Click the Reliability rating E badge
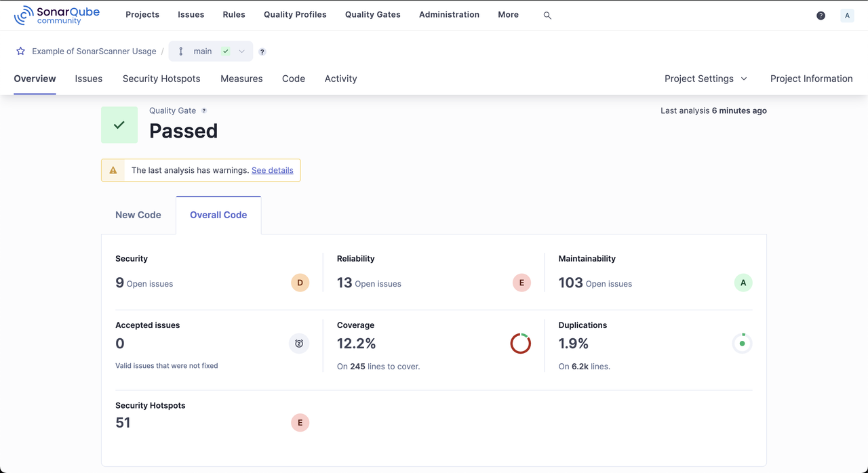Image resolution: width=868 pixels, height=473 pixels. (x=521, y=283)
